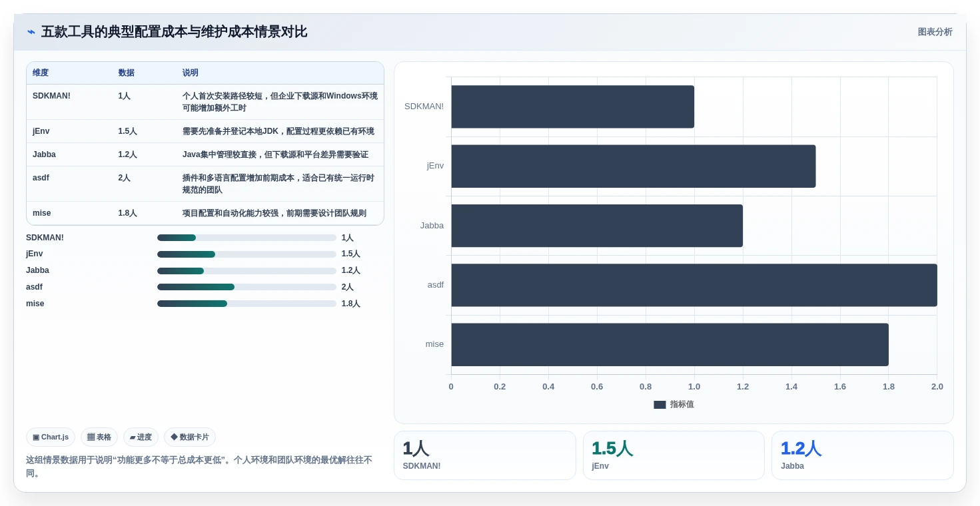This screenshot has height=506, width=980.
Task: Click the asdf label in progress list
Action: point(34,287)
